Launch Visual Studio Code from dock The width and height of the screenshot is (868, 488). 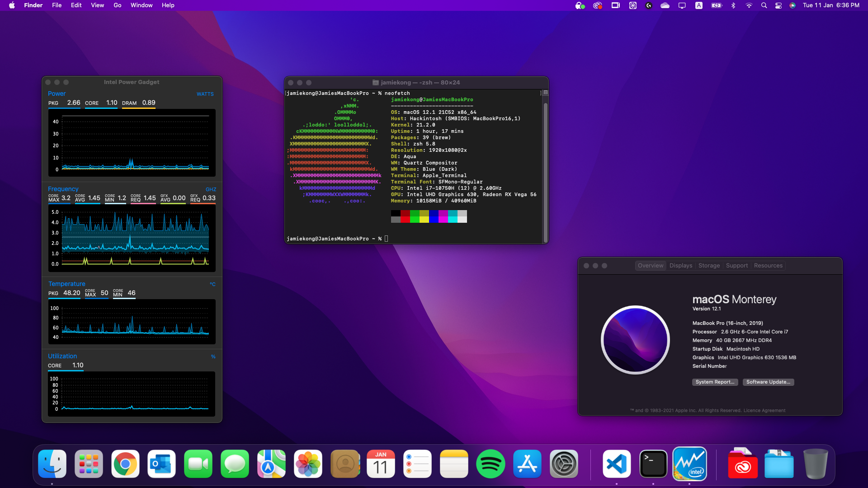pyautogui.click(x=617, y=464)
